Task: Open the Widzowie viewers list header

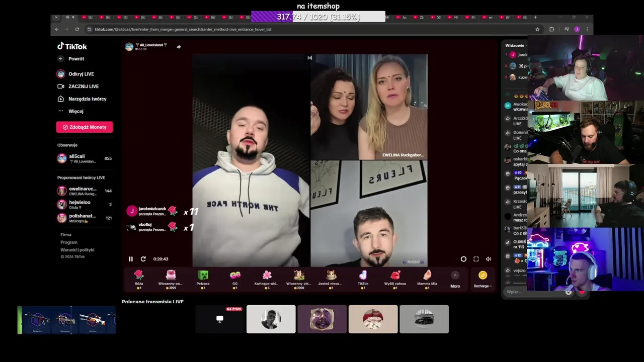Action: 516,45
